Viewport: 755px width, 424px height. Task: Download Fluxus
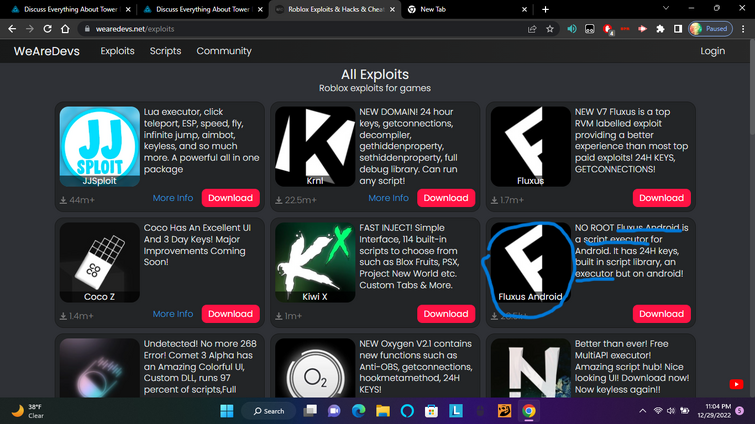pyautogui.click(x=661, y=198)
